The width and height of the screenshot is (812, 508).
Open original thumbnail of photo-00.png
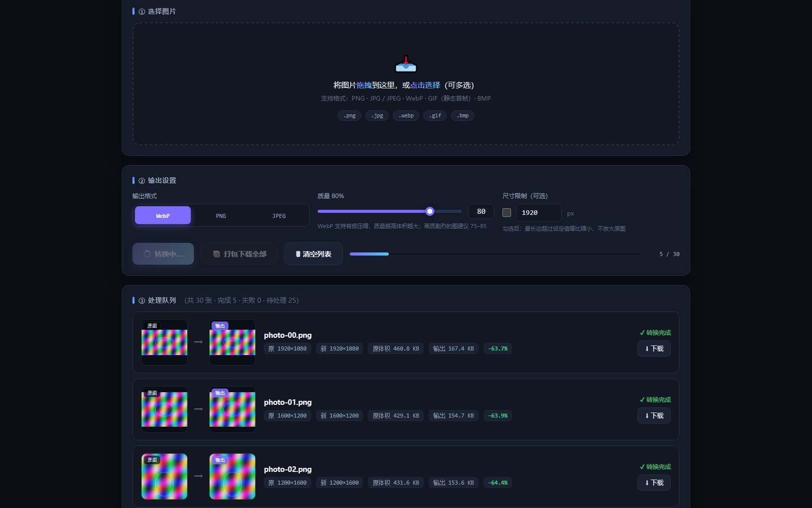[164, 342]
